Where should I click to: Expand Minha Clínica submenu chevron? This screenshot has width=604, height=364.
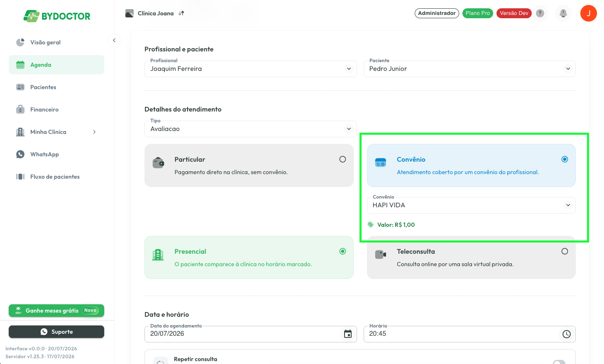(x=94, y=132)
